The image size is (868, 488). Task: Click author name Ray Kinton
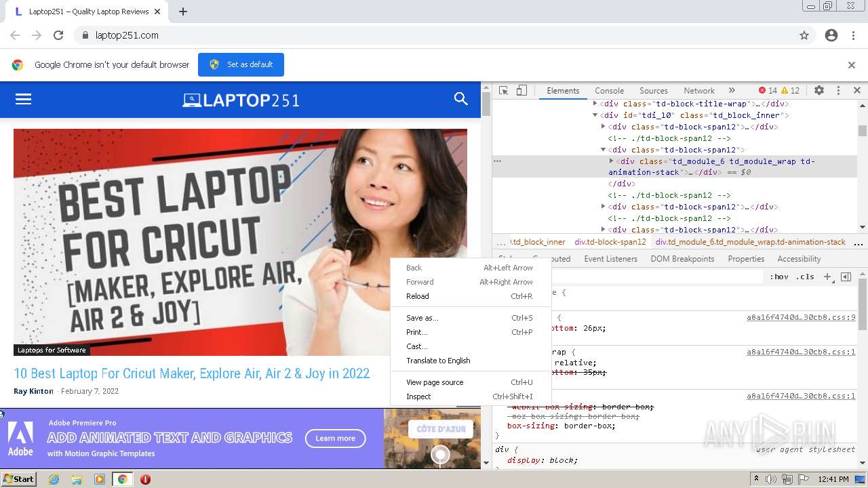coord(33,391)
